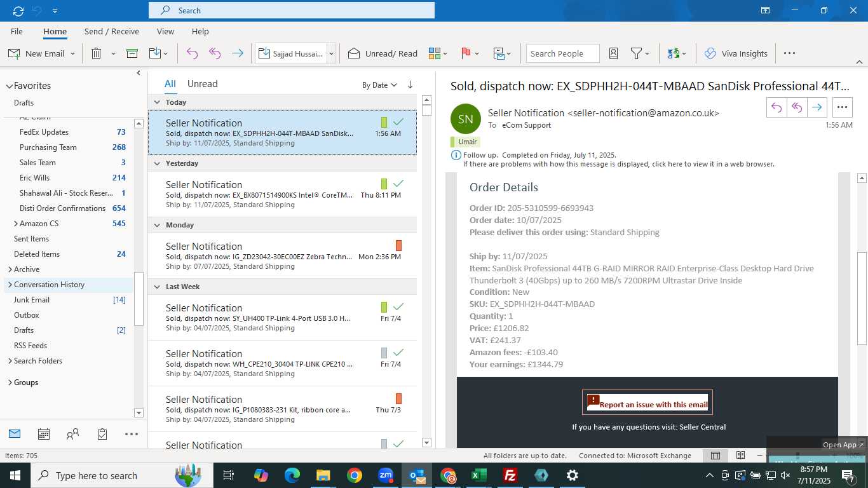The width and height of the screenshot is (868, 488).
Task: Collapse the Yesterday group header
Action: (x=157, y=163)
